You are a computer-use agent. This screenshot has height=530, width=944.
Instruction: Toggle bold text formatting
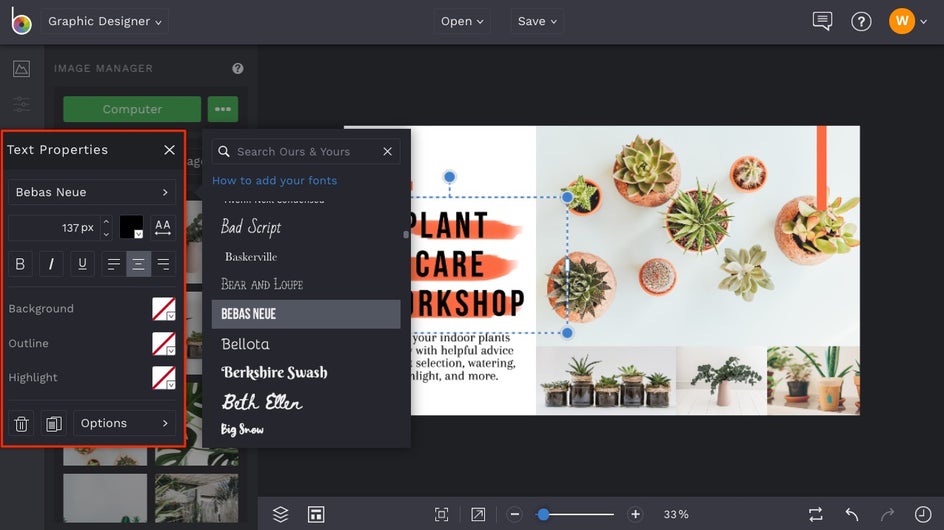[x=21, y=264]
